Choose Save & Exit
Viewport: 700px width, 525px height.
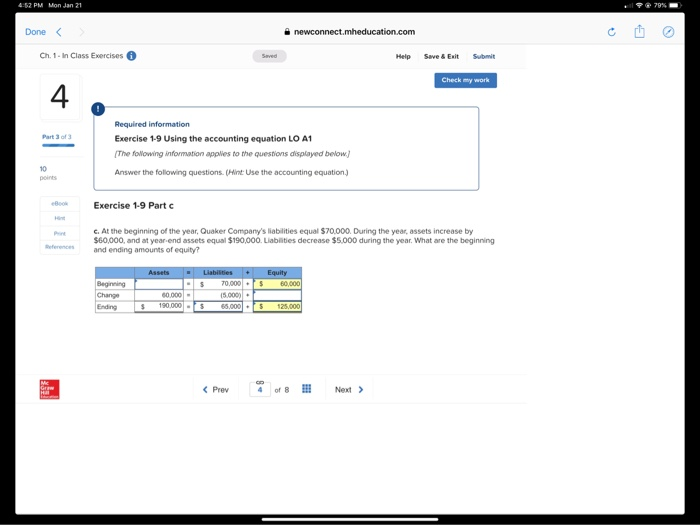click(x=441, y=56)
